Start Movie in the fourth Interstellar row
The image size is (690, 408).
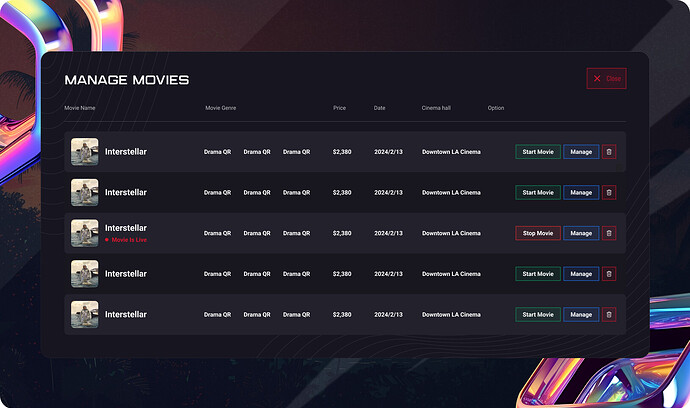(538, 274)
